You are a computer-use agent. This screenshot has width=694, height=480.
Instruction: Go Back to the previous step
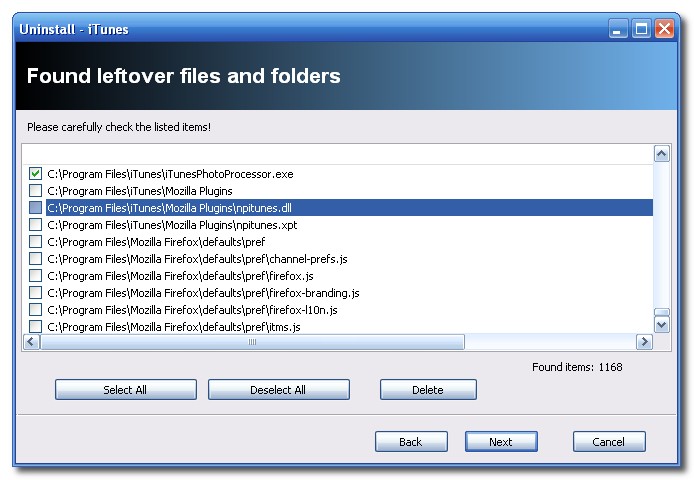coord(411,441)
